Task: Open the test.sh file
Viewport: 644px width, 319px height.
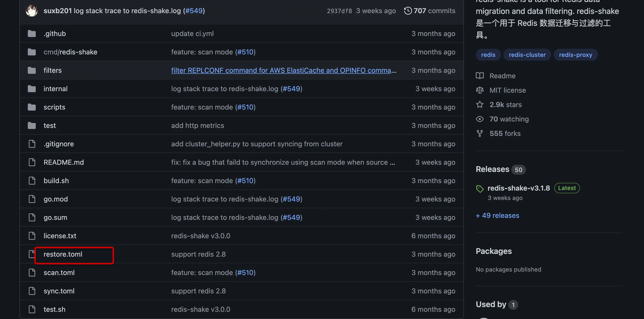Action: coord(55,310)
